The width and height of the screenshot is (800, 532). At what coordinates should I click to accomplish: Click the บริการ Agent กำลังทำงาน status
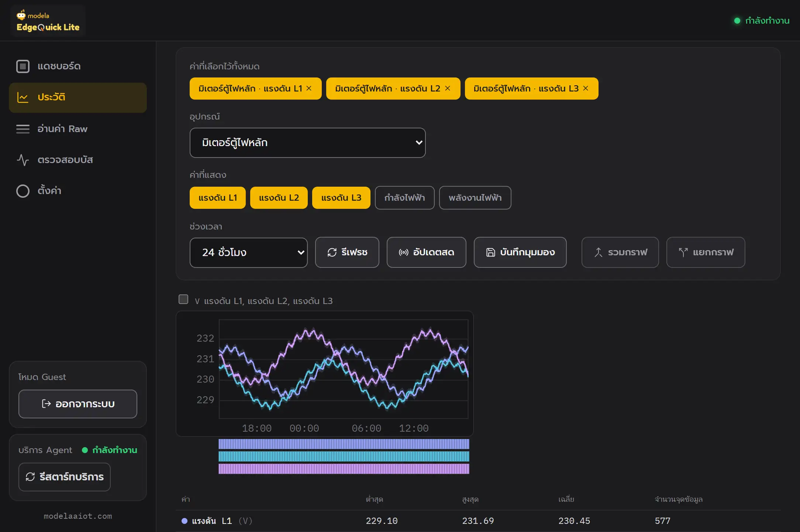point(110,450)
